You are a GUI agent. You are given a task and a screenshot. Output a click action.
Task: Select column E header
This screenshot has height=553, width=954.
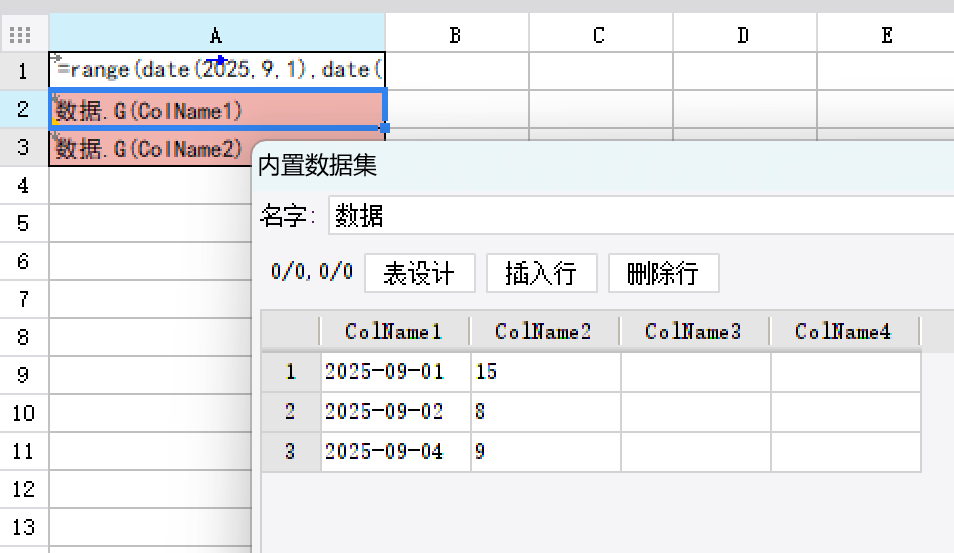pos(886,35)
